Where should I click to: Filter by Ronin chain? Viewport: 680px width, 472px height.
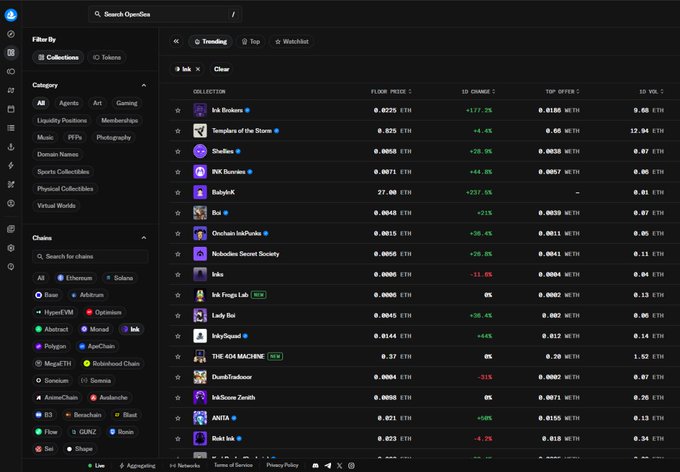[122, 432]
